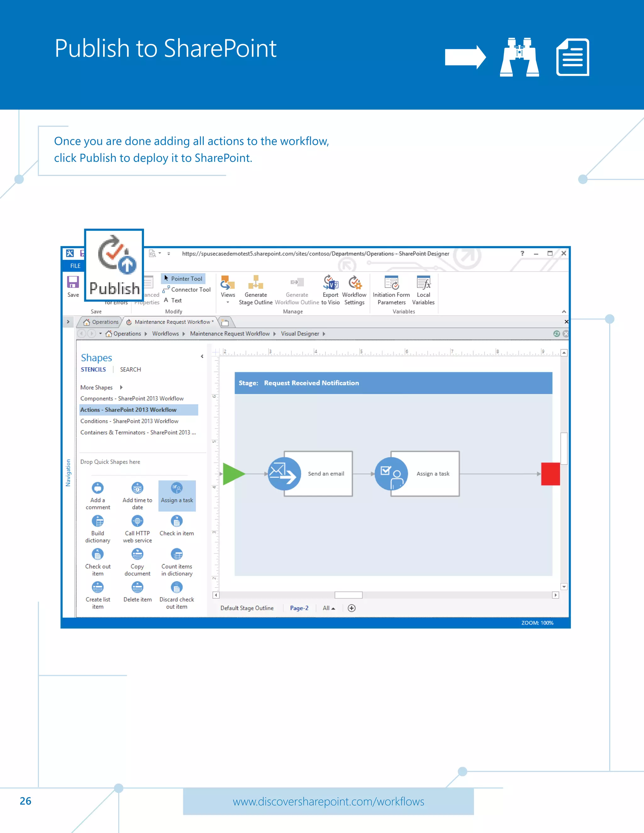Open the Page-2 tab

click(299, 608)
